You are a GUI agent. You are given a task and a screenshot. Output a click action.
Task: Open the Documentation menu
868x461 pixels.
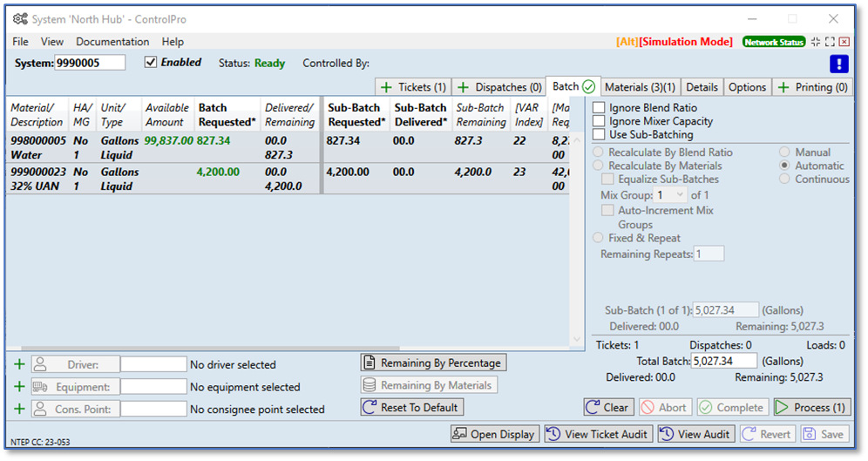[112, 42]
